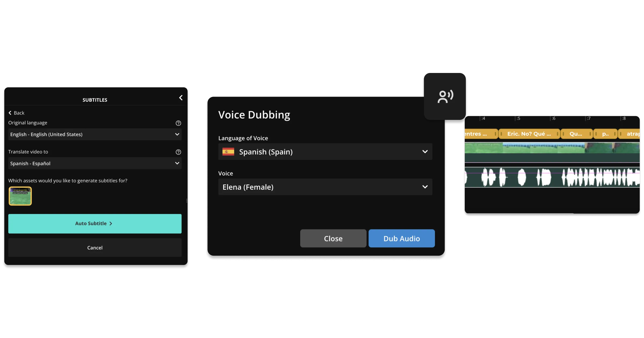The image size is (644, 338).
Task: Close the Voice Dubbing dialog
Action: (x=333, y=238)
